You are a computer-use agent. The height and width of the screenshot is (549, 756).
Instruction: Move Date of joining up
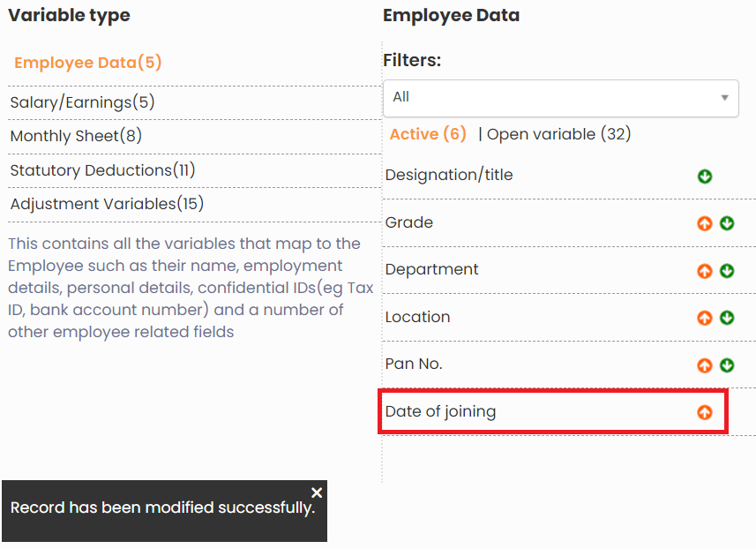click(x=704, y=412)
